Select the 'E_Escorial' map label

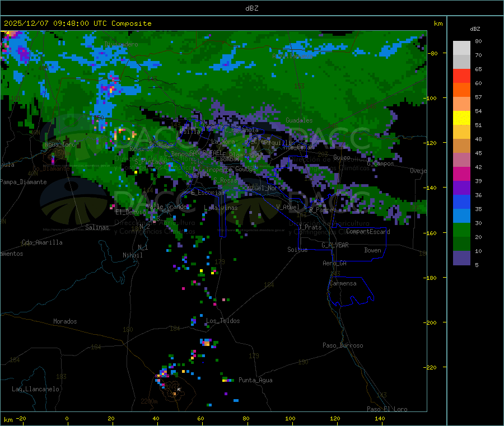point(208,193)
